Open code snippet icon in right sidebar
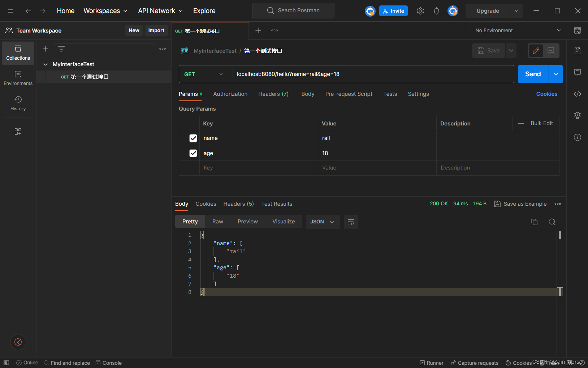The height and width of the screenshot is (368, 588). (x=578, y=94)
